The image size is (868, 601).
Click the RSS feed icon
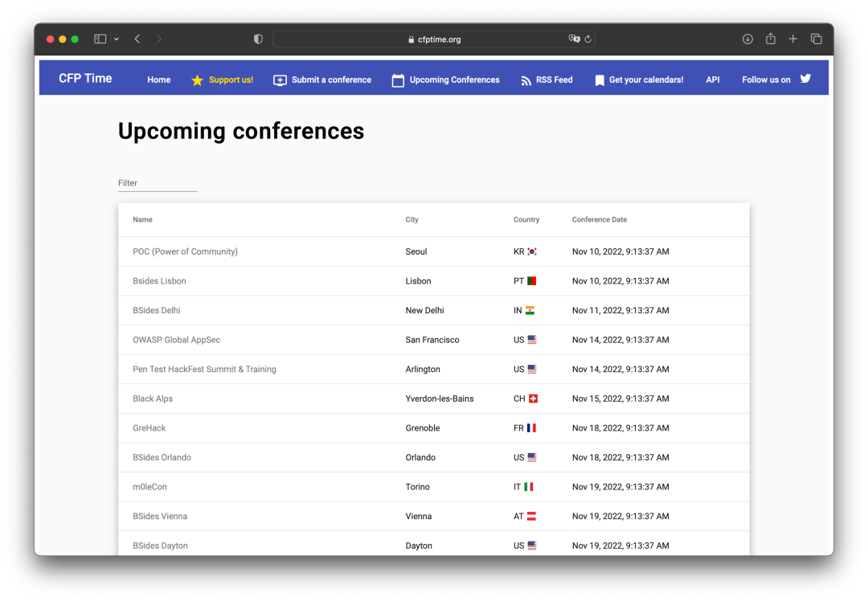pos(526,81)
